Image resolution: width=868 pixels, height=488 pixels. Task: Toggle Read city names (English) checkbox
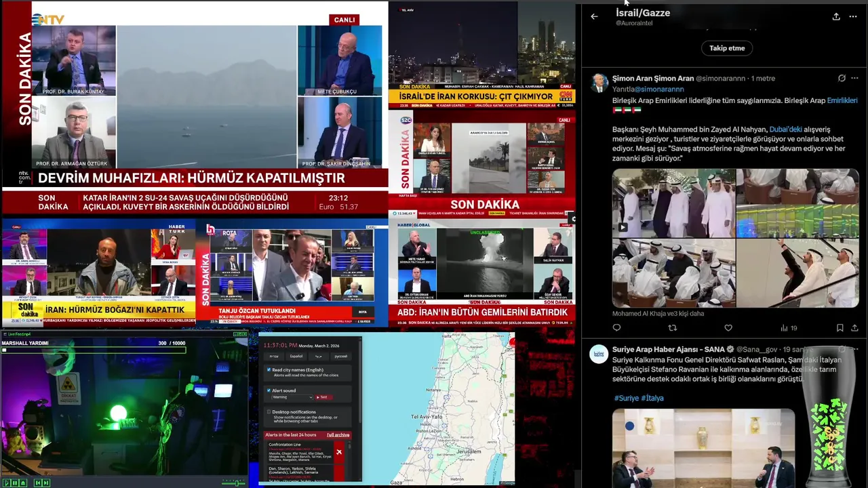click(269, 370)
